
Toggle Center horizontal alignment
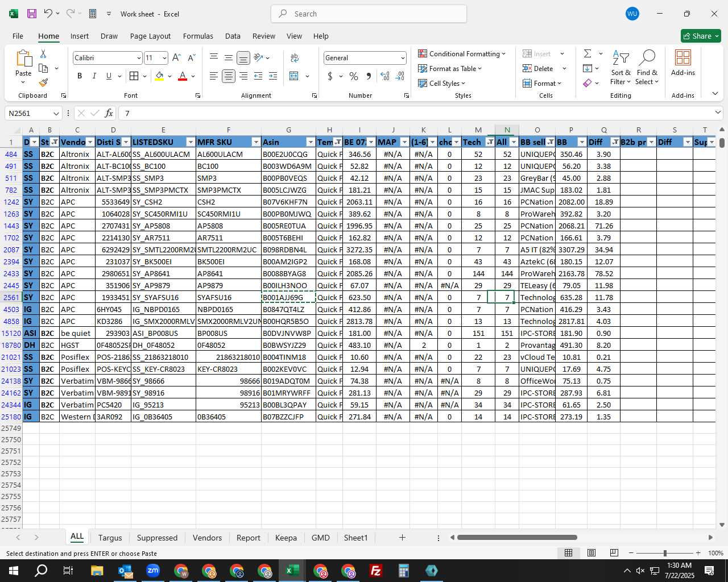pos(229,76)
